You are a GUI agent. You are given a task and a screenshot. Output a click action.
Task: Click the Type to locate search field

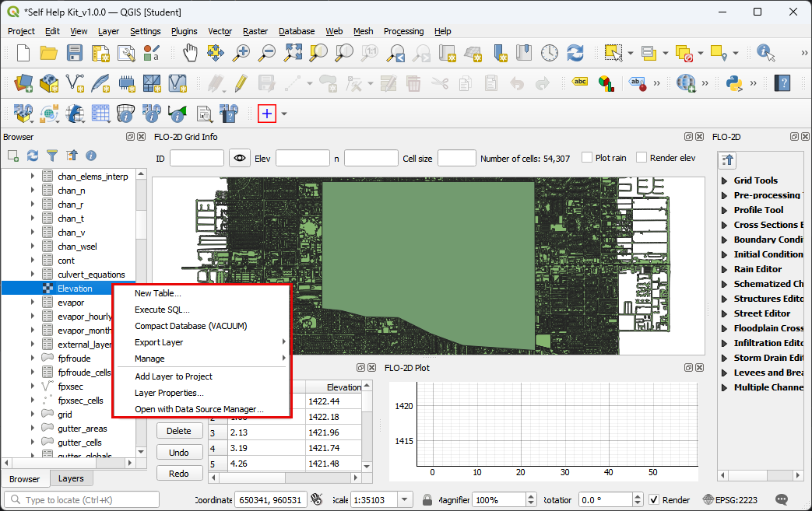point(82,500)
